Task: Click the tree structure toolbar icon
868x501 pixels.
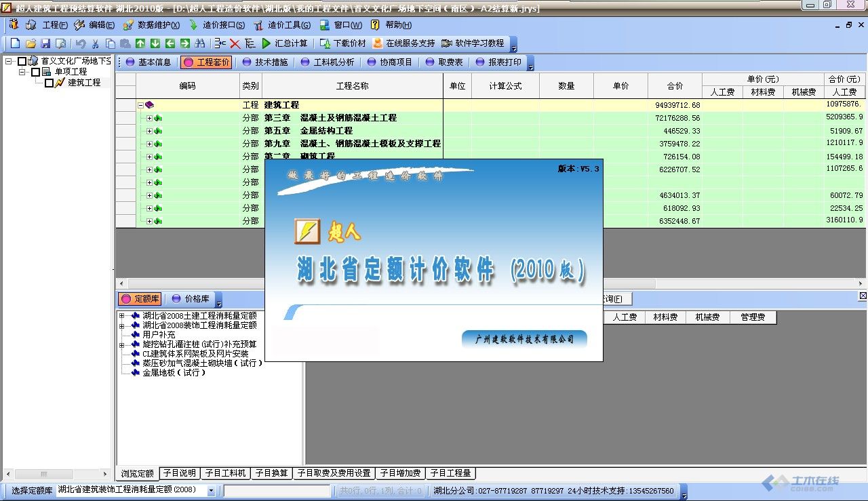Action: click(250, 43)
